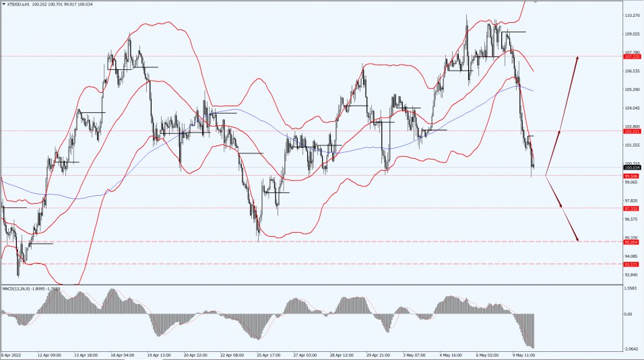The height and width of the screenshot is (360, 644).
Task: Click the 20 Apr 22:00 time label
Action: (x=195, y=355)
